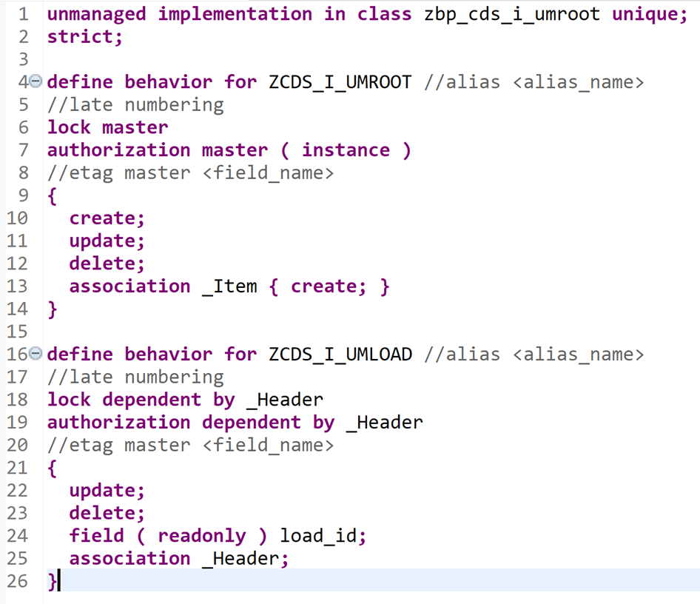The height and width of the screenshot is (604, 700).
Task: Click line number 1 in the gutter
Action: point(24,14)
